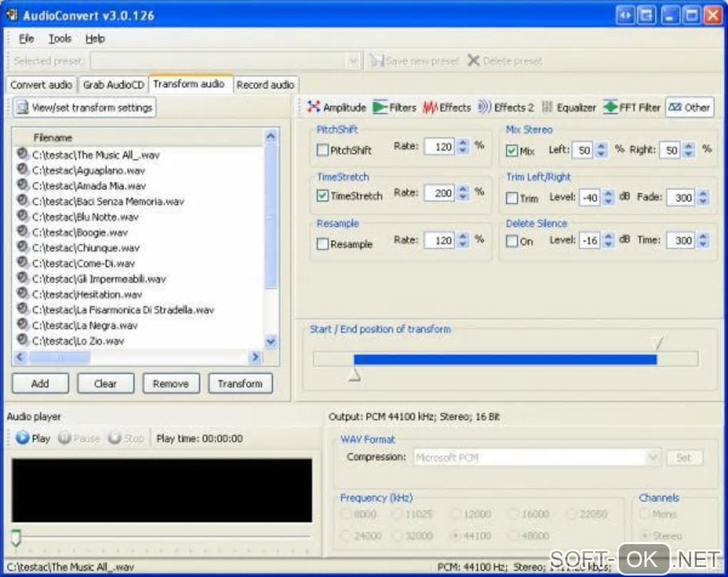Click the icon beside Boogie.wav
Screen dimensions: 728x577
click(x=22, y=231)
